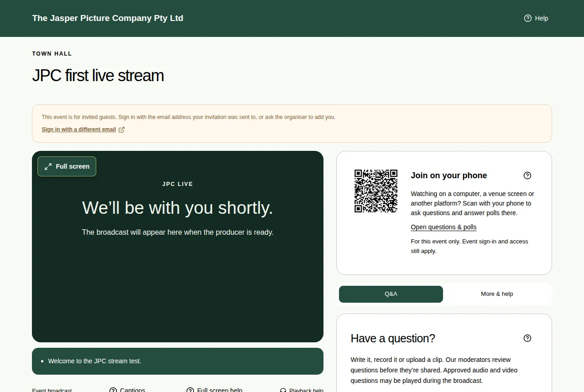Enter Full screen mode for the broadcast
This screenshot has width=584, height=392.
click(67, 166)
